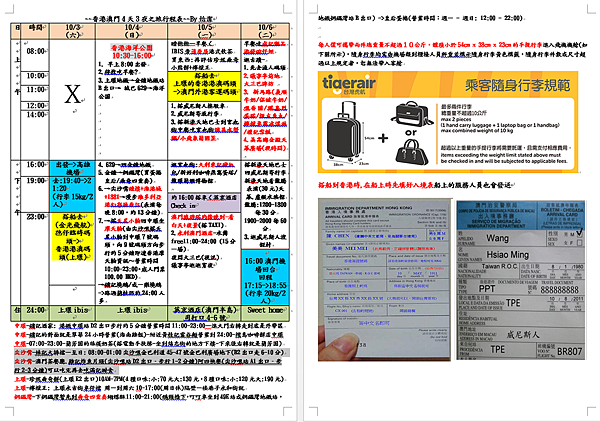Click surname Wang on the Macau card
Image resolution: width=600 pixels, height=422 pixels.
(x=497, y=238)
